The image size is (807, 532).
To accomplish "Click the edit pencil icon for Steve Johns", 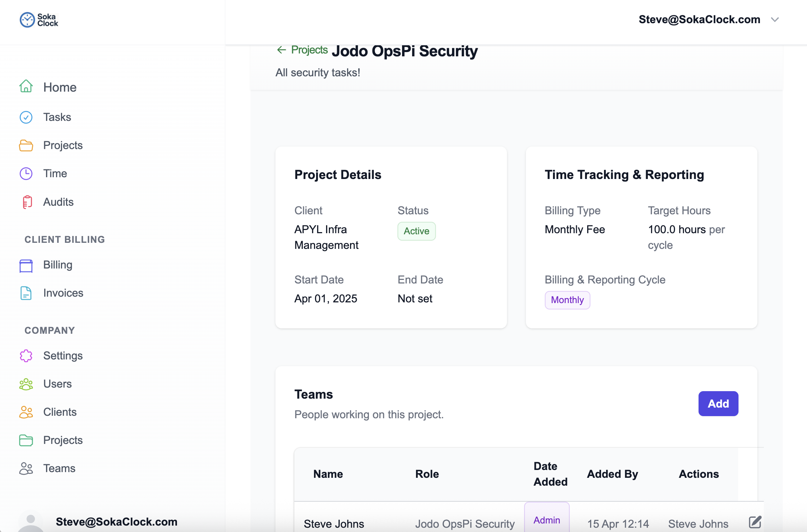I will tap(755, 523).
